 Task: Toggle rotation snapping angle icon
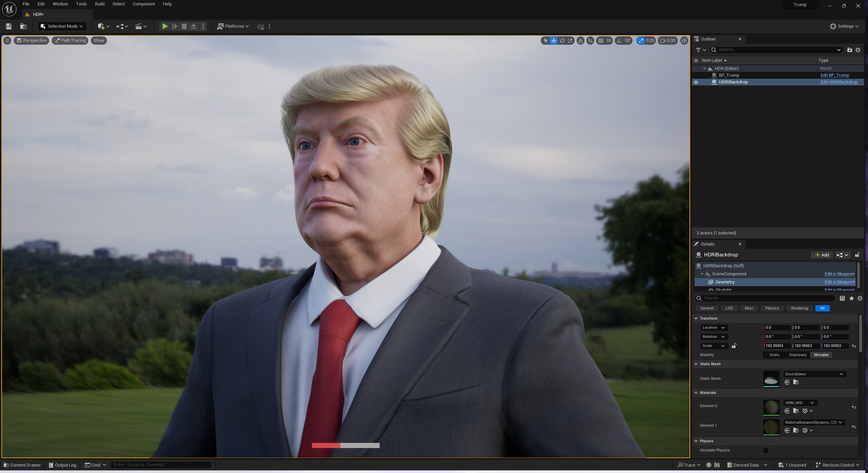click(619, 41)
